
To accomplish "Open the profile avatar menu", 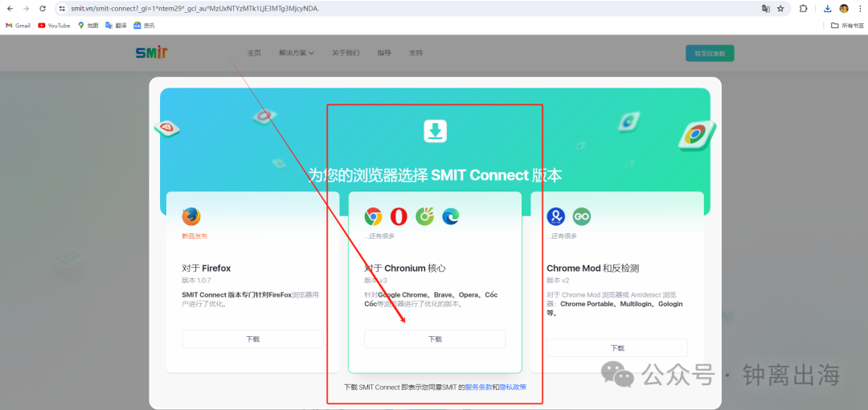I will [x=844, y=8].
